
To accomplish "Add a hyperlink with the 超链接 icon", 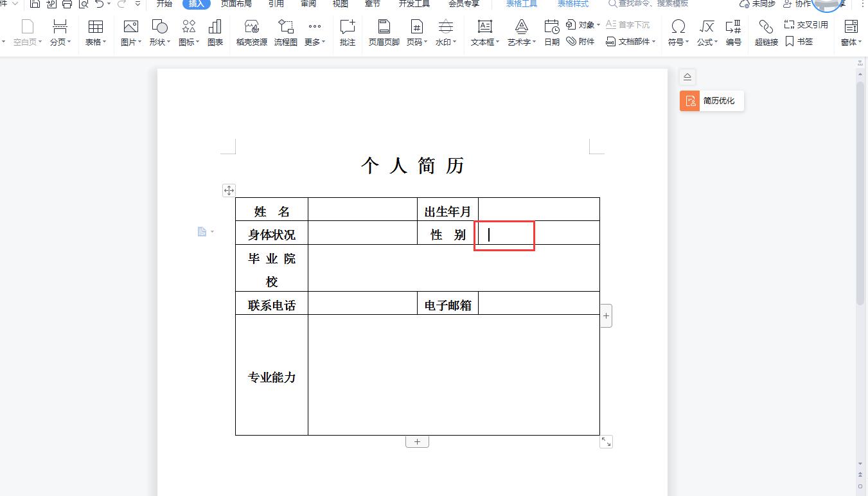I will (765, 32).
